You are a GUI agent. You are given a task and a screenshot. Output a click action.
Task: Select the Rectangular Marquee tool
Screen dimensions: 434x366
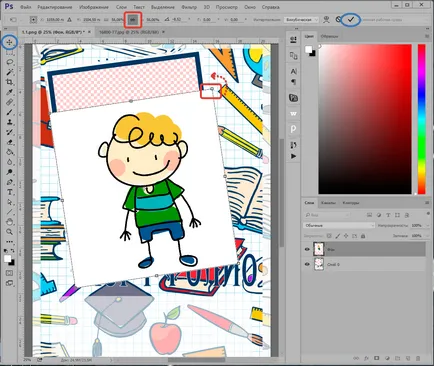(x=9, y=52)
